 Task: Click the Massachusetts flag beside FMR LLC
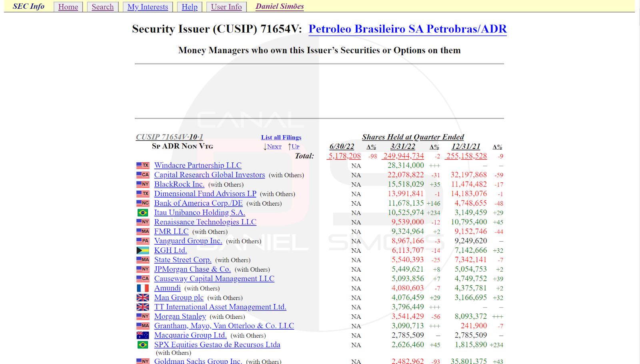click(143, 231)
